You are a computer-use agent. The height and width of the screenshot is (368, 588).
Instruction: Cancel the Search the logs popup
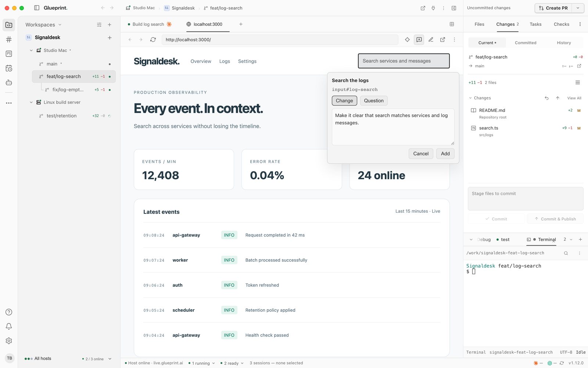[x=421, y=153]
